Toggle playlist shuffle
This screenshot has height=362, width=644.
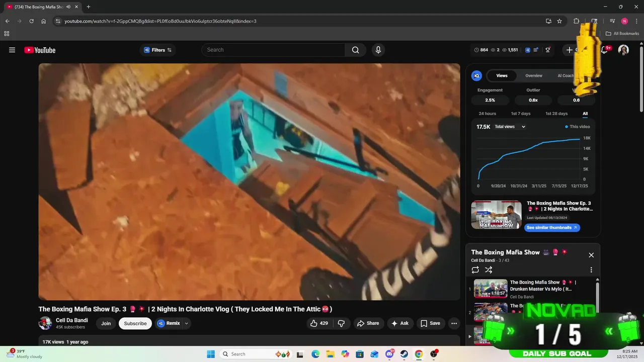click(x=489, y=270)
